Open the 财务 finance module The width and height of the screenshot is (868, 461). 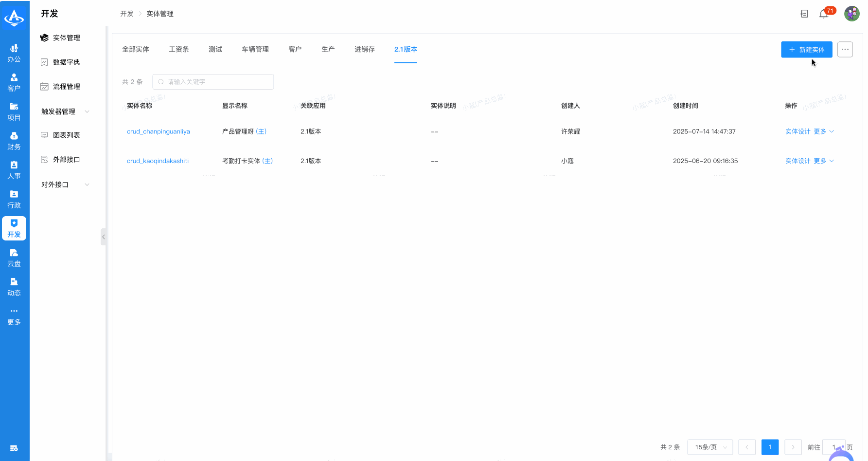click(14, 141)
